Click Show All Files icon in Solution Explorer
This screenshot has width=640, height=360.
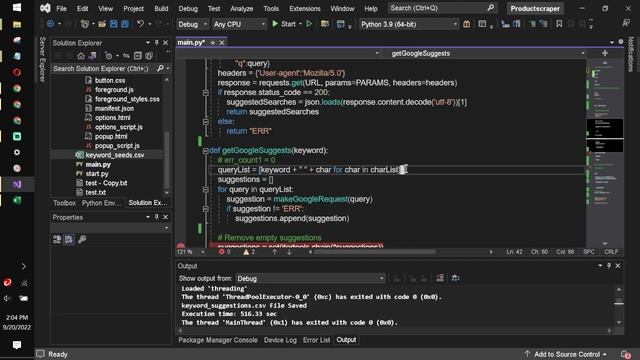point(149,56)
